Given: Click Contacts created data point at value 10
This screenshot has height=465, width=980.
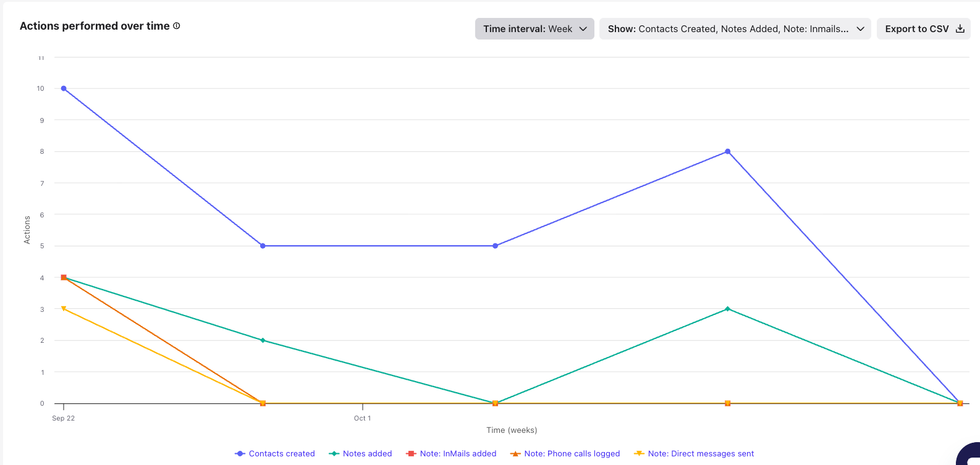Looking at the screenshot, I should [64, 88].
